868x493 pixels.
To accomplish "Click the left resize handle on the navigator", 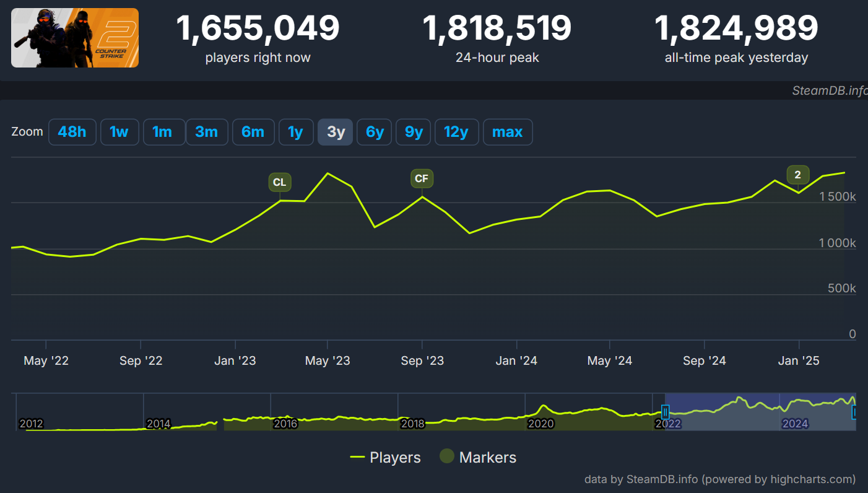I will point(665,411).
